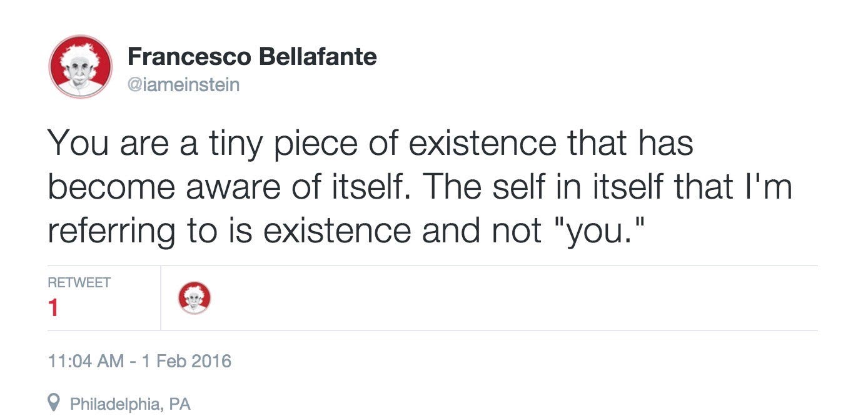Click the location pin icon

[54, 403]
